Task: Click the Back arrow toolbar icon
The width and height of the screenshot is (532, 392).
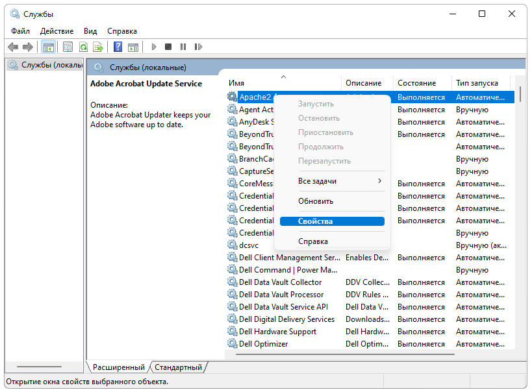Action: coord(13,47)
